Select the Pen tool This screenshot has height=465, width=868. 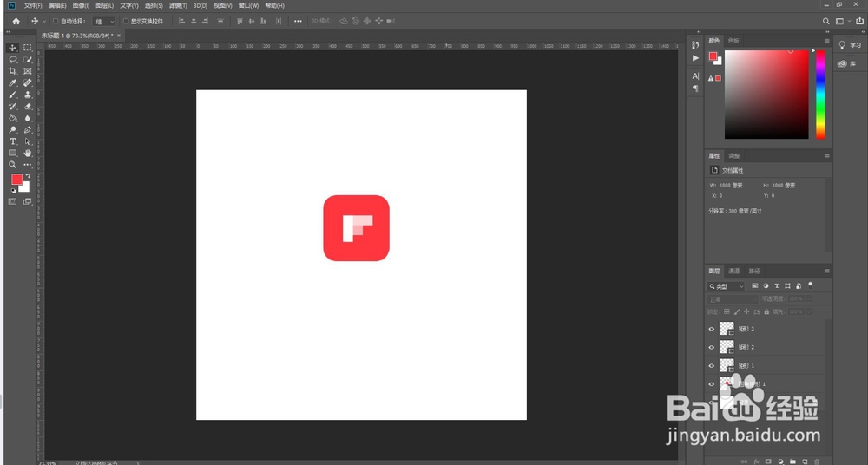pyautogui.click(x=28, y=130)
